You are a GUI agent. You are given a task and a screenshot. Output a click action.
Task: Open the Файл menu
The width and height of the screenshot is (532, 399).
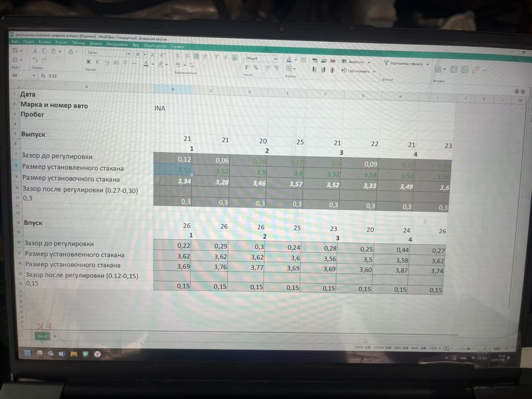pyautogui.click(x=15, y=41)
